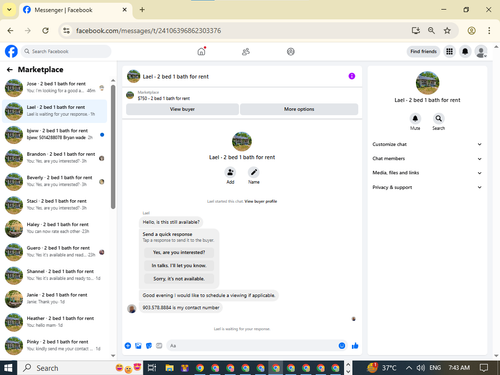Bookmark this page with star icon
500x375 pixels.
[447, 31]
